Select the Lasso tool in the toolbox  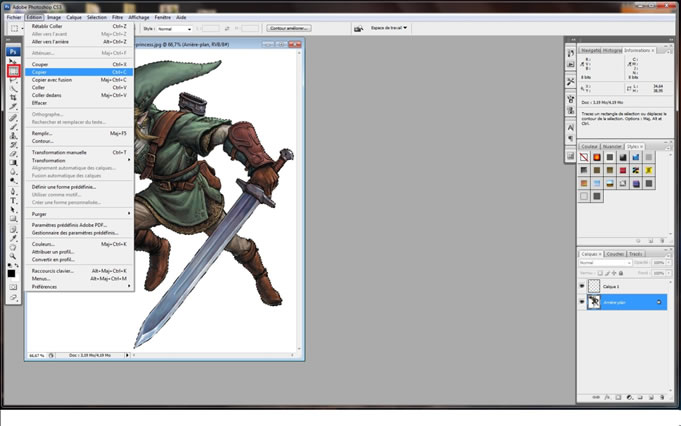pos(13,80)
